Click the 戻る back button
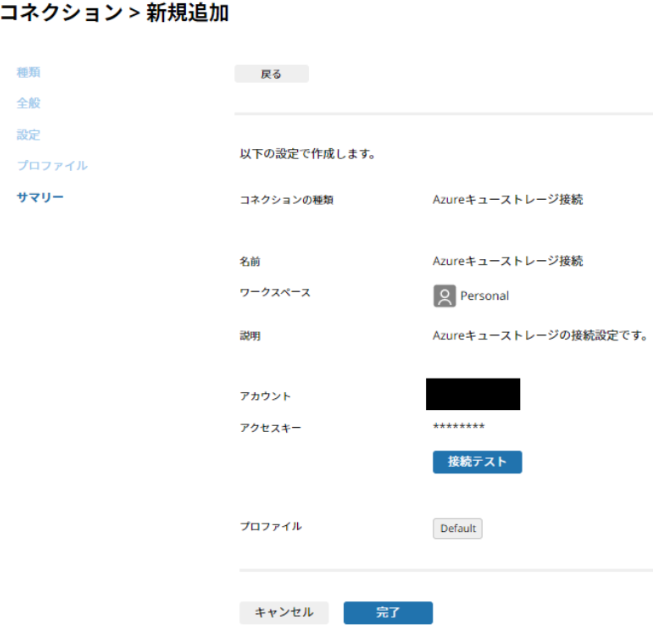The width and height of the screenshot is (653, 625). 272,74
